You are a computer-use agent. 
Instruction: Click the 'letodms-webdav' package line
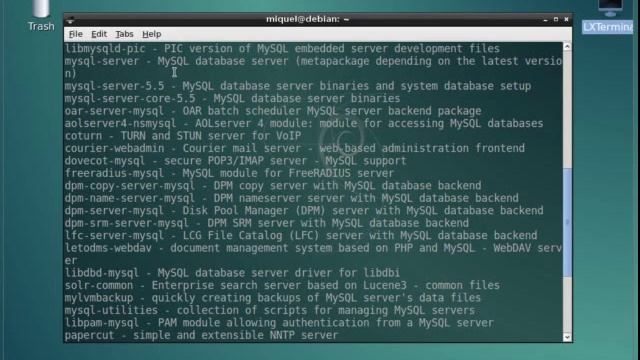[x=313, y=254]
